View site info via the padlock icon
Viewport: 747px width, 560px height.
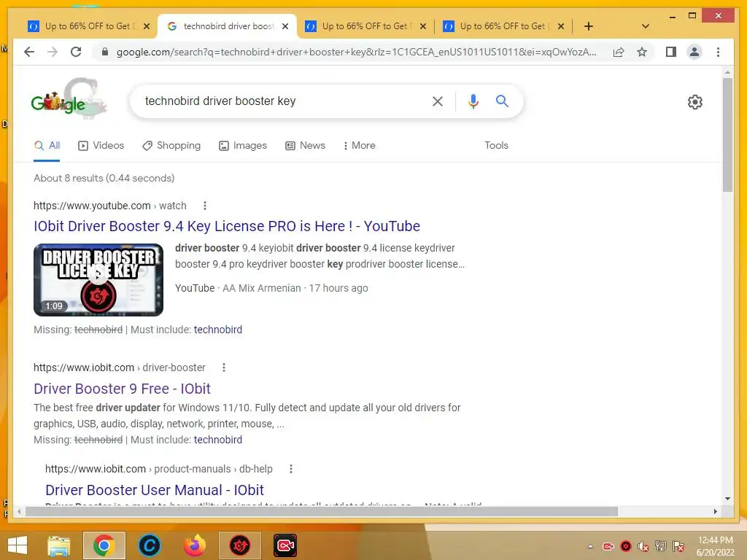pyautogui.click(x=105, y=52)
